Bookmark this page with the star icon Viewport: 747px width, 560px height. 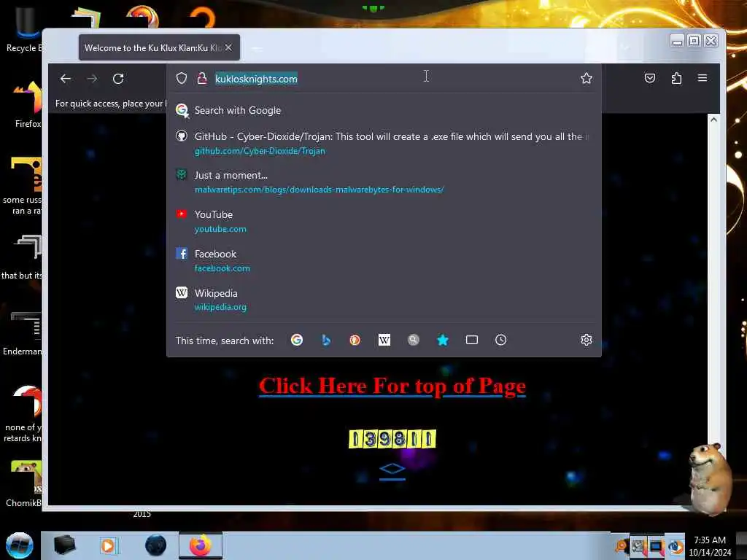click(587, 78)
